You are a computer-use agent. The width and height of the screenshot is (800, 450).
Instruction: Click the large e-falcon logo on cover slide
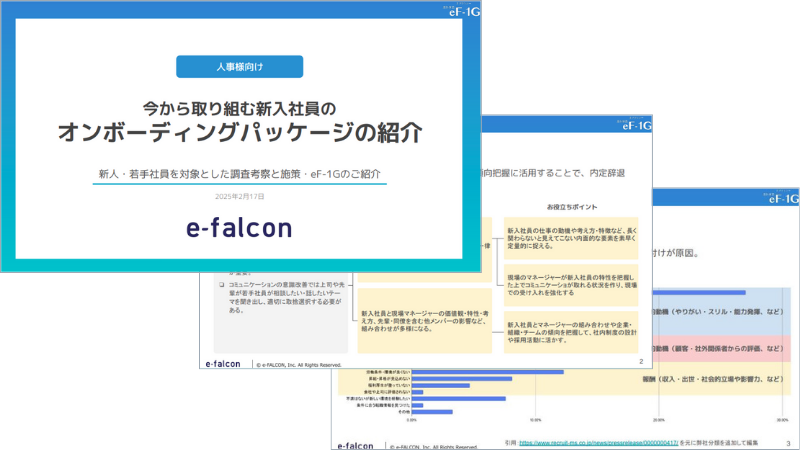tap(239, 228)
